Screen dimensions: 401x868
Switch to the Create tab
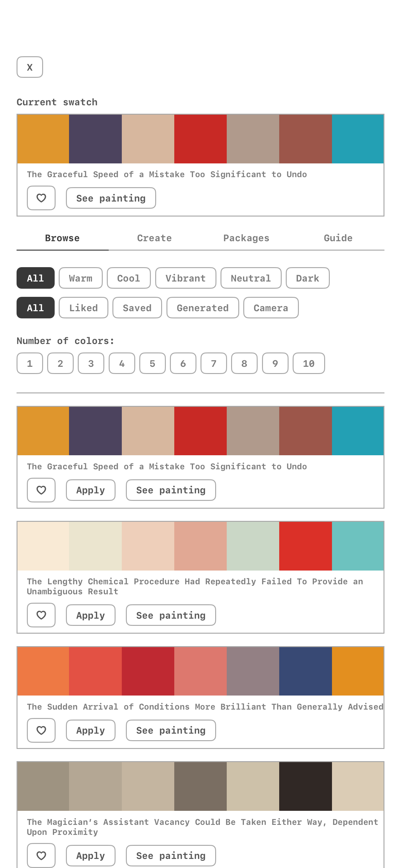coord(154,237)
